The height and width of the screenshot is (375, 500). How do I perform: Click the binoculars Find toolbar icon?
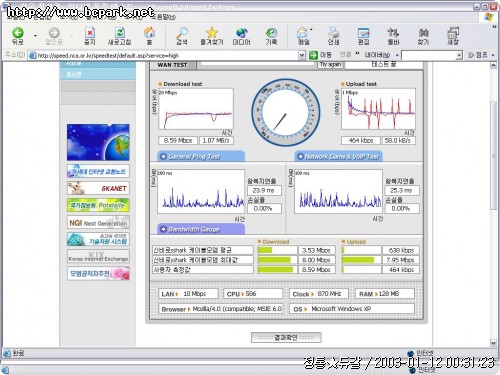[423, 33]
